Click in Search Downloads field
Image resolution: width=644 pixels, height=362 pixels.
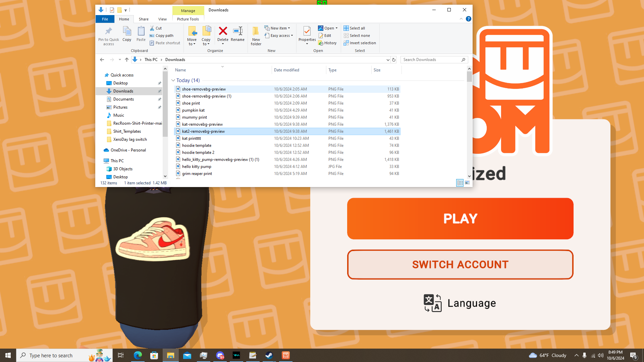pyautogui.click(x=431, y=60)
